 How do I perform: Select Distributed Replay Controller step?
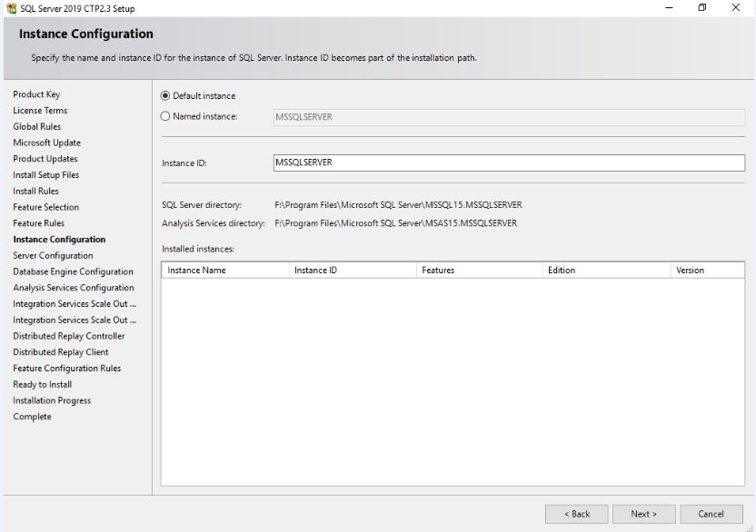(69, 336)
